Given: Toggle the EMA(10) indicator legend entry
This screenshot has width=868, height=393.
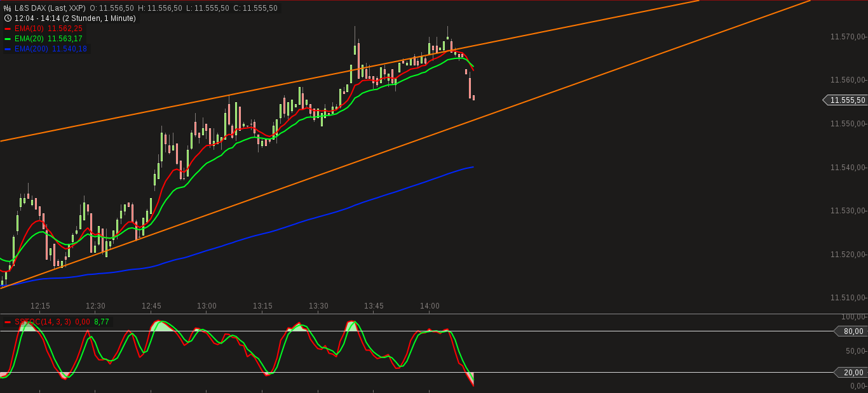Looking at the screenshot, I should [48, 29].
